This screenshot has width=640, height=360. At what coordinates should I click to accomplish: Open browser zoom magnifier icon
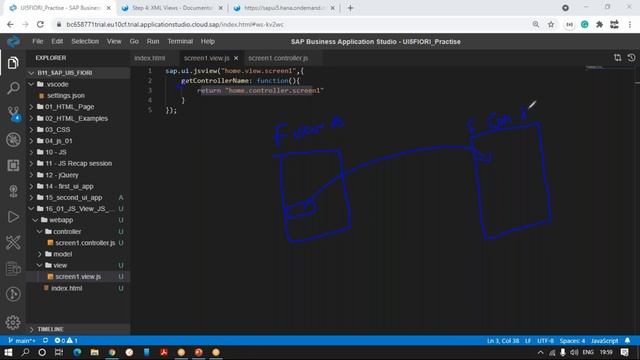(536, 24)
